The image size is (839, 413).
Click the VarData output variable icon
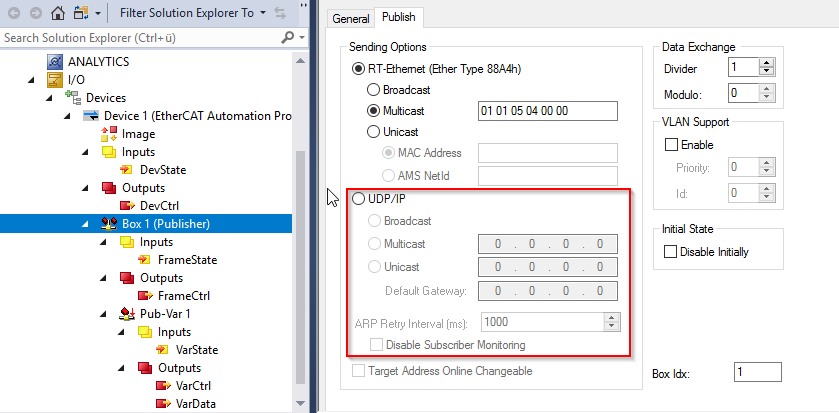pyautogui.click(x=163, y=404)
